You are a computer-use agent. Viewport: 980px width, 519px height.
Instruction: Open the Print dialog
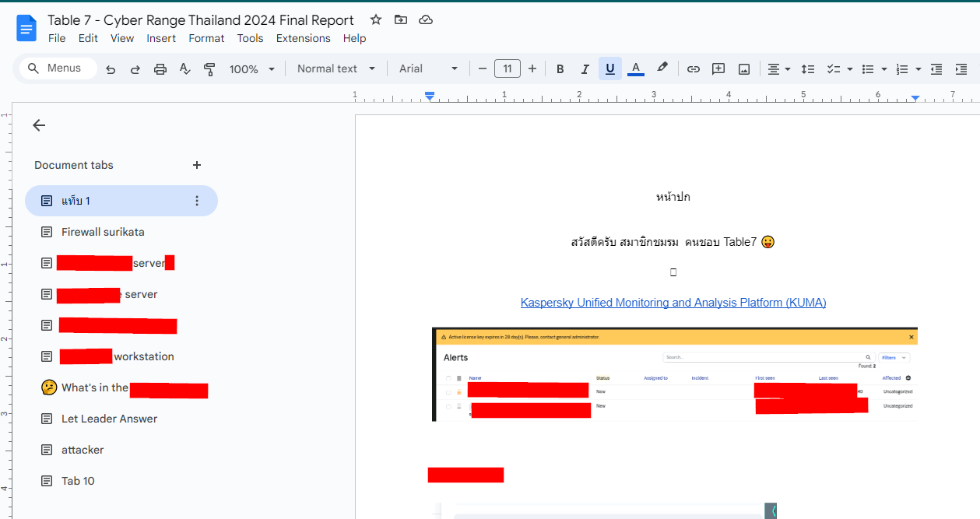(160, 68)
